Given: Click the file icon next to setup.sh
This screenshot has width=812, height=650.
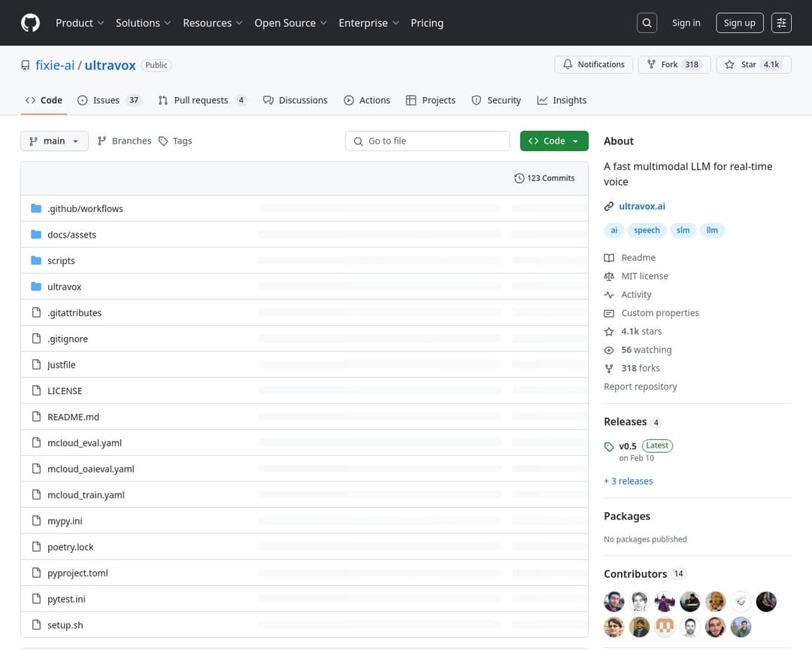Looking at the screenshot, I should [x=36, y=624].
